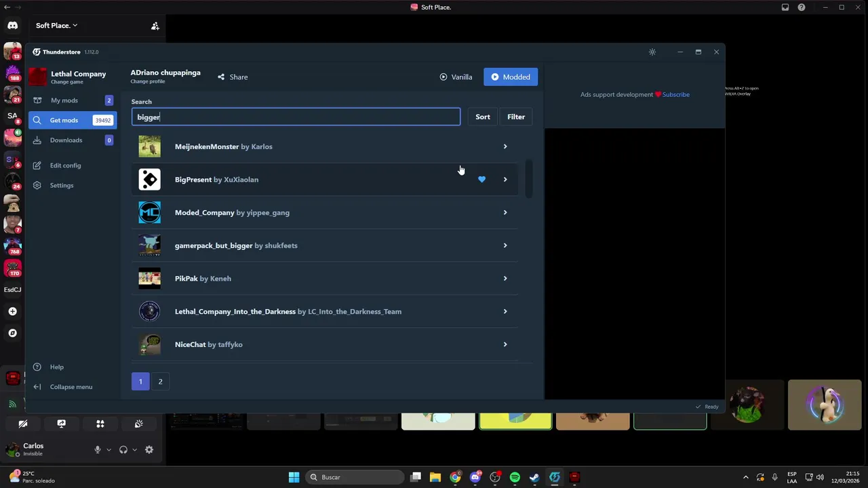Launch the game with Modded button
This screenshot has height=488, width=868.
[x=511, y=77]
